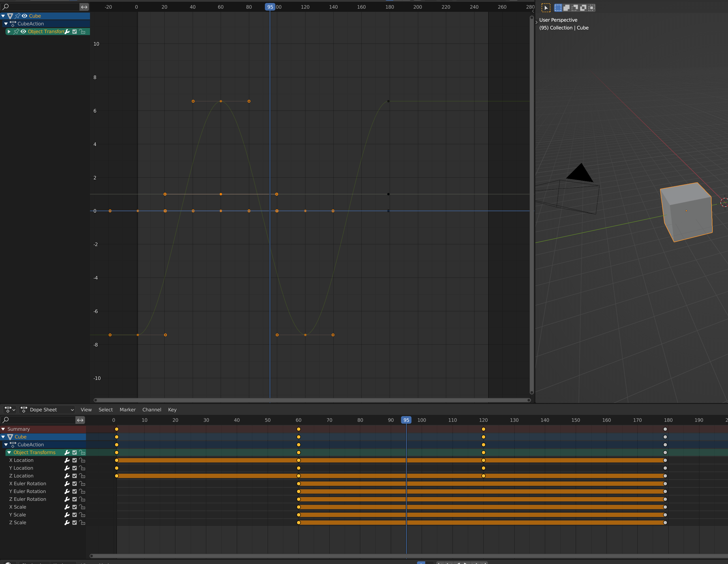Click the Key menu label

click(172, 410)
